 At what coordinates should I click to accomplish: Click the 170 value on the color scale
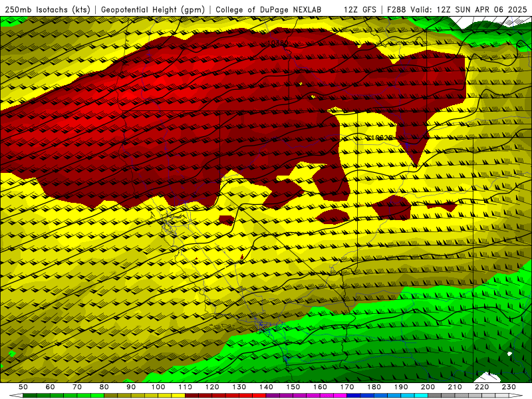click(x=347, y=387)
